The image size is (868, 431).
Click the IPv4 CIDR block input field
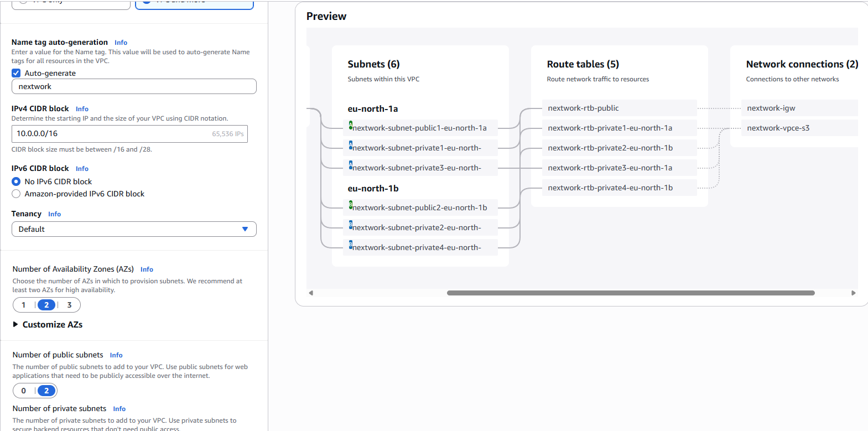111,134
